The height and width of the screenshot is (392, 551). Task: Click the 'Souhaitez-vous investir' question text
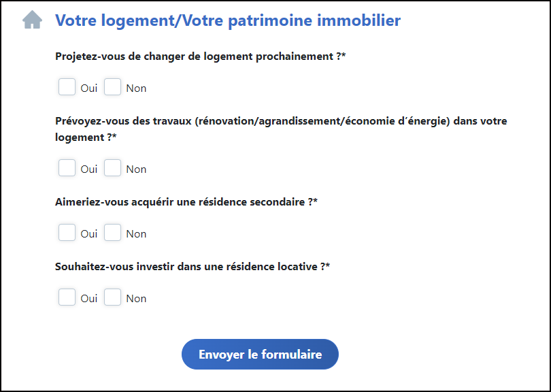click(x=193, y=267)
